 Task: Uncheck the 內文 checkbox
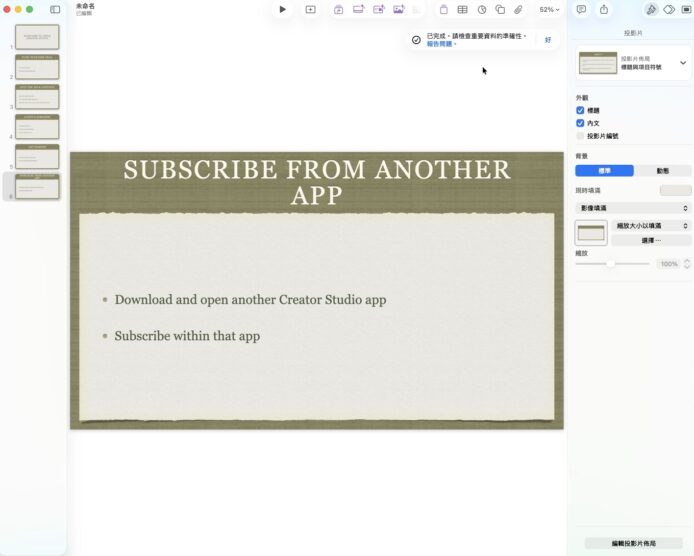580,123
